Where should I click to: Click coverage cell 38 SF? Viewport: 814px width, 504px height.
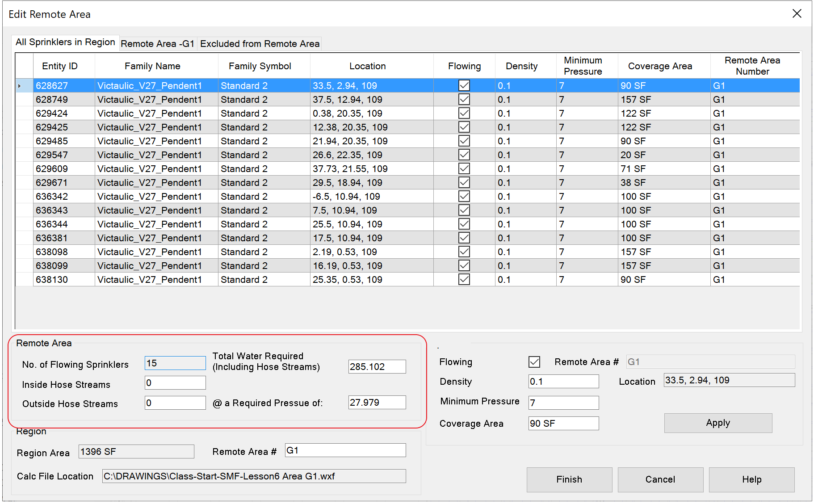[x=664, y=182]
